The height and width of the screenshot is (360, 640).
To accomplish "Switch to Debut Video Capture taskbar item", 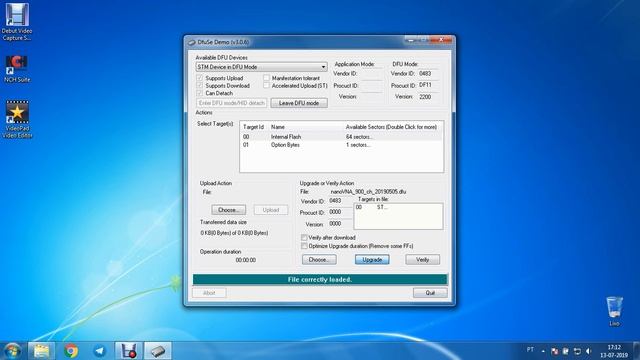I will 129,351.
